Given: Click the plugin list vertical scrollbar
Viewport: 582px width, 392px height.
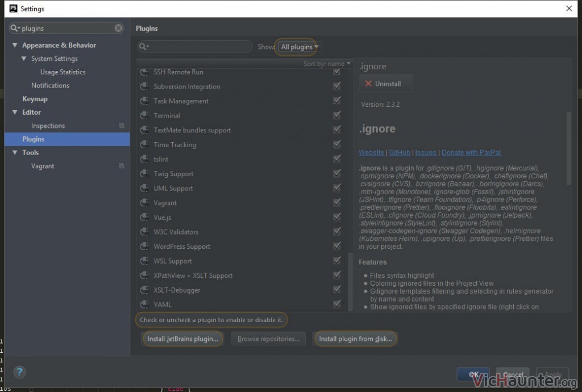Looking at the screenshot, I should tap(350, 282).
